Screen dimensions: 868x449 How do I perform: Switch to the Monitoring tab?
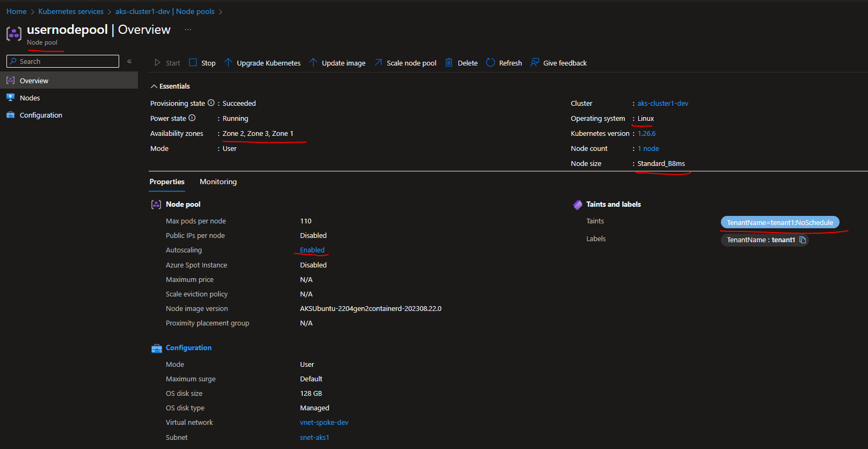(218, 182)
